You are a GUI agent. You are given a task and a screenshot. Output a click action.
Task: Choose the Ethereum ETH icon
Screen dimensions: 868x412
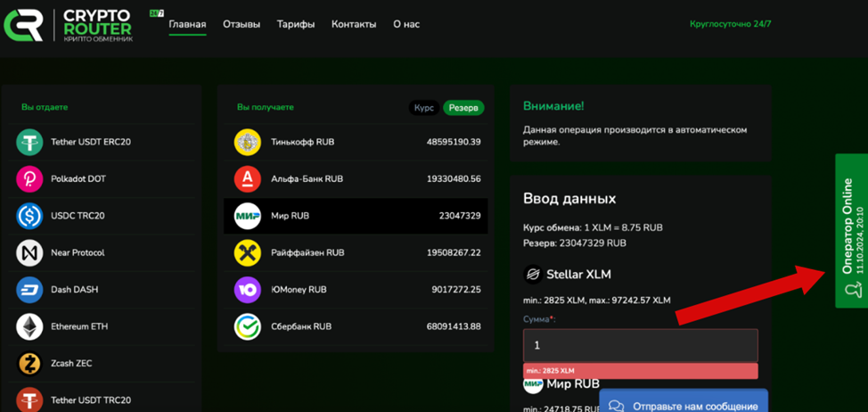pyautogui.click(x=29, y=326)
